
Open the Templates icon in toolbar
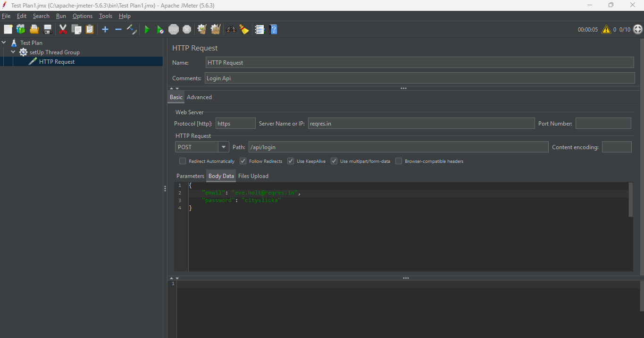click(21, 29)
